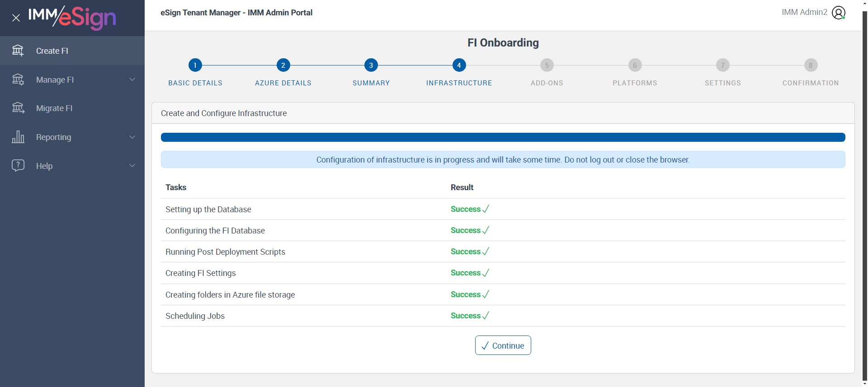868x387 pixels.
Task: Expand the Manage FI chevron
Action: (x=132, y=79)
